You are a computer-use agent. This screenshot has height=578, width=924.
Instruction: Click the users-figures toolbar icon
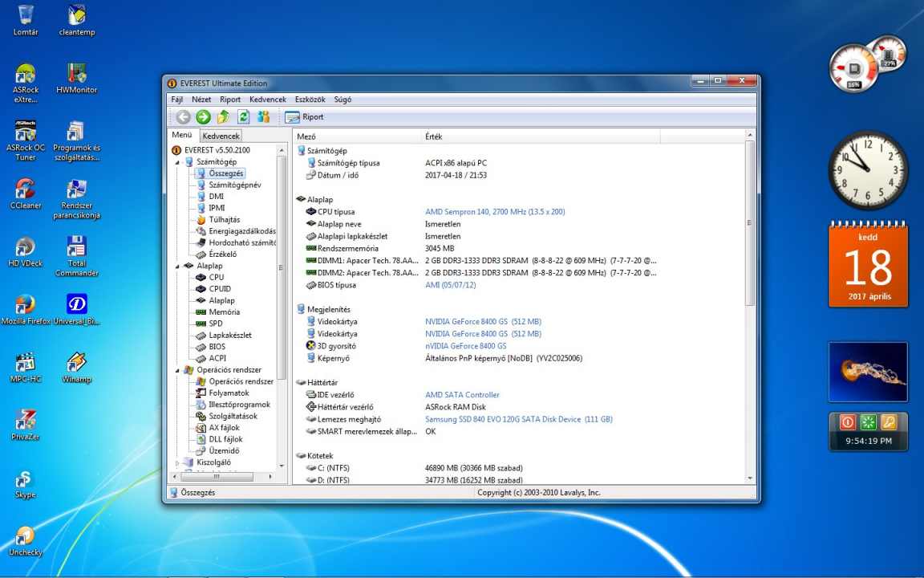pyautogui.click(x=263, y=116)
